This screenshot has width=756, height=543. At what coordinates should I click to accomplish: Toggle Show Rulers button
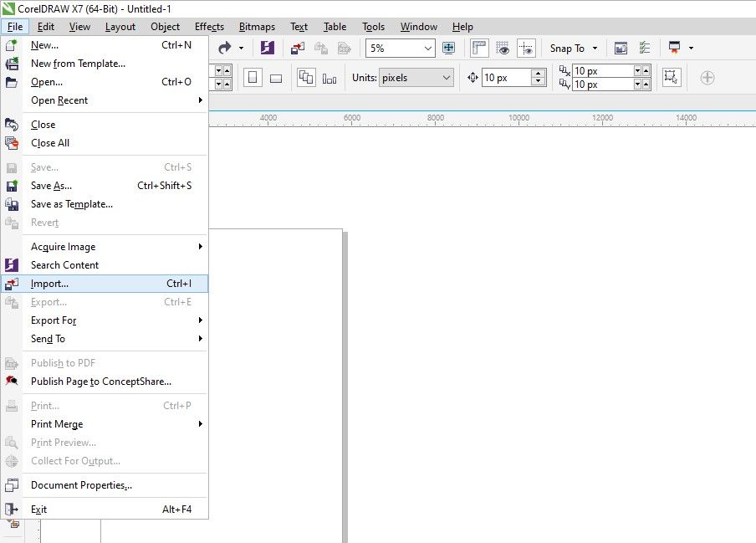pos(479,49)
